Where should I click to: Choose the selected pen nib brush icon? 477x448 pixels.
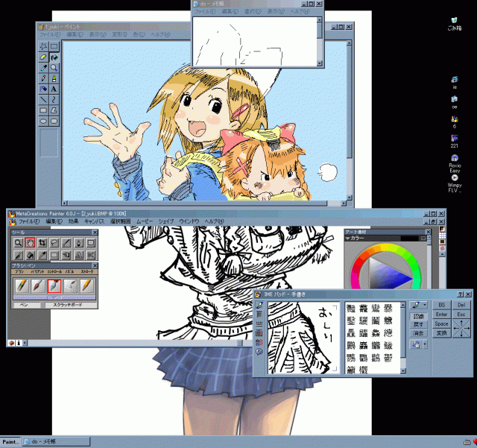(54, 285)
